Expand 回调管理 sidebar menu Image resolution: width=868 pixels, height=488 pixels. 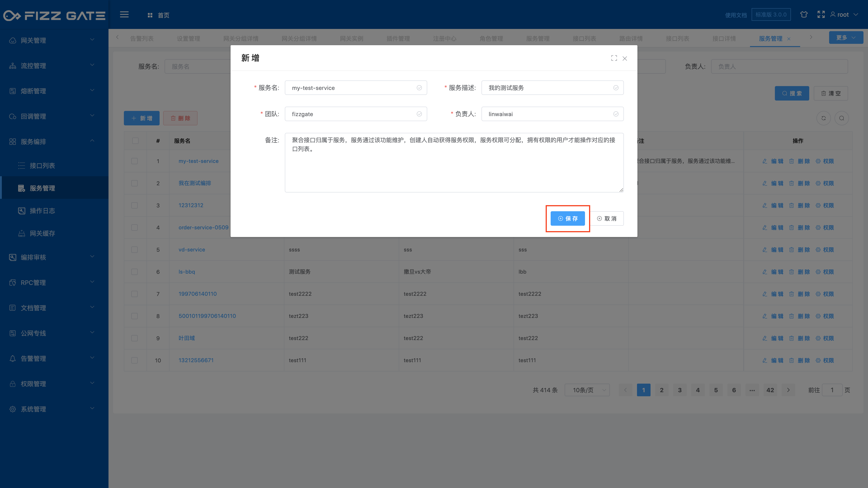coord(54,116)
